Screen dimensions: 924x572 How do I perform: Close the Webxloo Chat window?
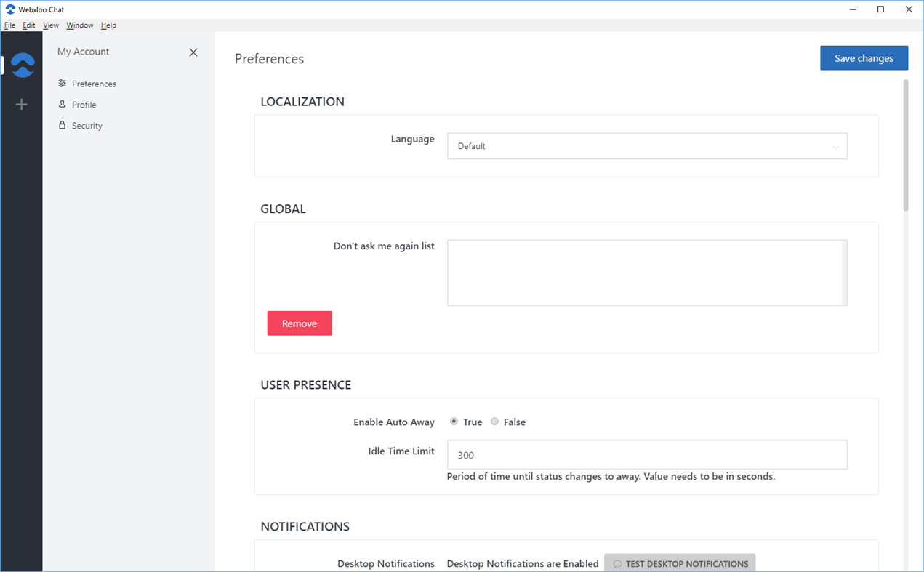[x=909, y=9]
